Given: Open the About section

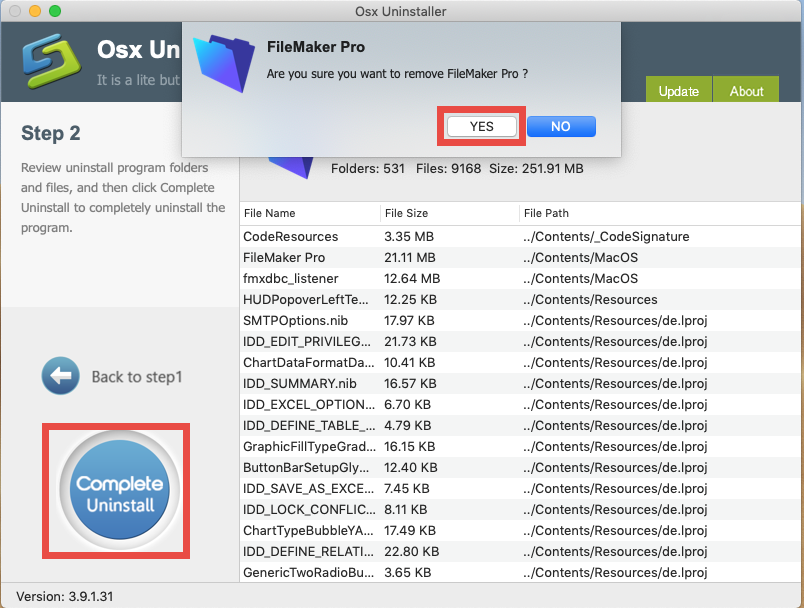Looking at the screenshot, I should [746, 91].
